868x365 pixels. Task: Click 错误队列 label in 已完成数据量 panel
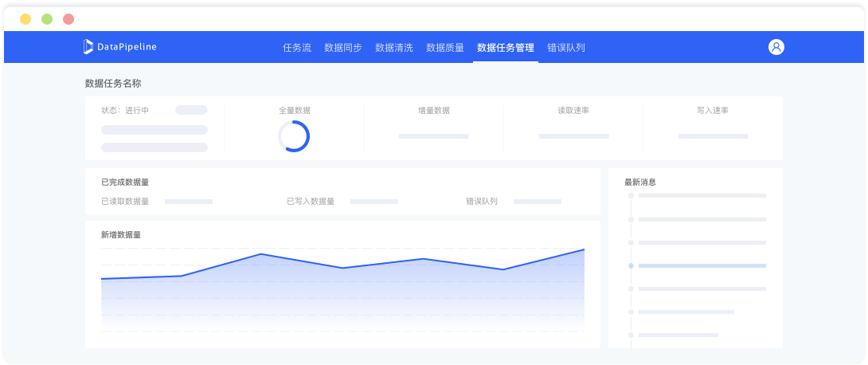(x=482, y=202)
